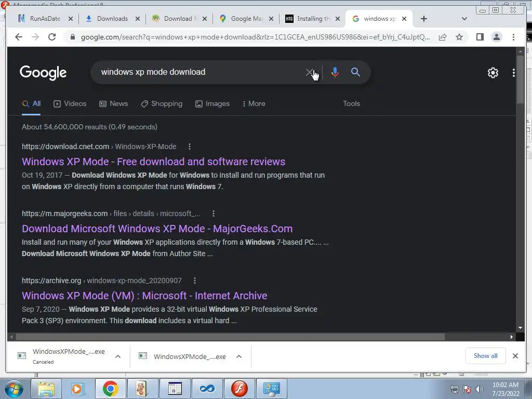Clear the search box with the X
Screen dimensions: 532x399
pos(309,72)
